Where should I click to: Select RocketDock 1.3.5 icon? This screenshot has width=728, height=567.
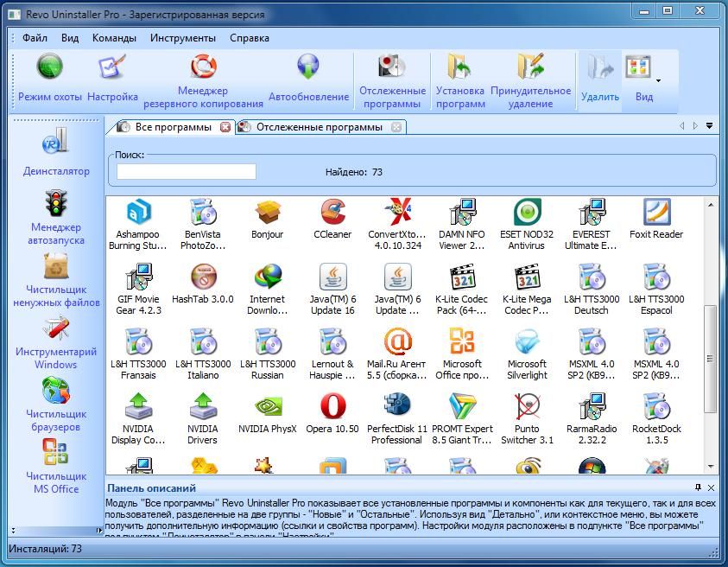coord(656,406)
